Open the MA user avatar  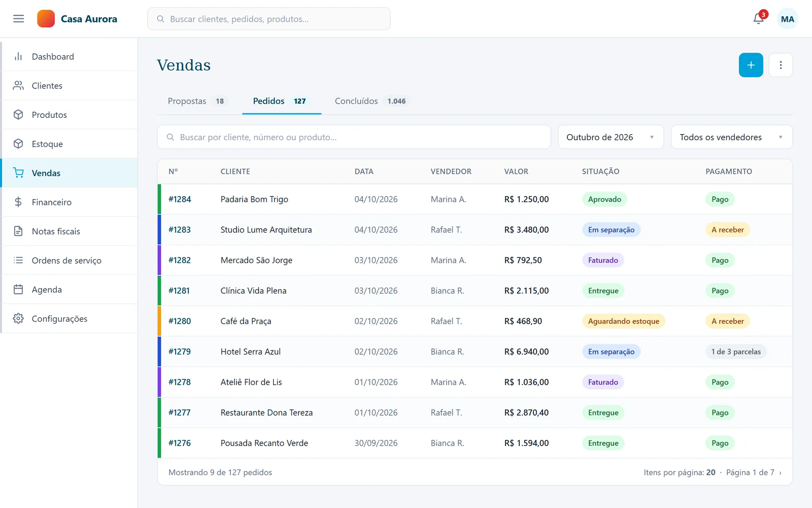(788, 19)
